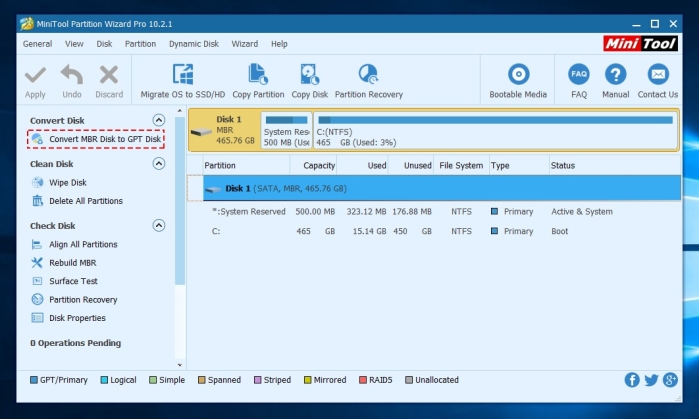Select the Disk 1 SATA MBR row
Screen dimensions: 699x419
442,188
